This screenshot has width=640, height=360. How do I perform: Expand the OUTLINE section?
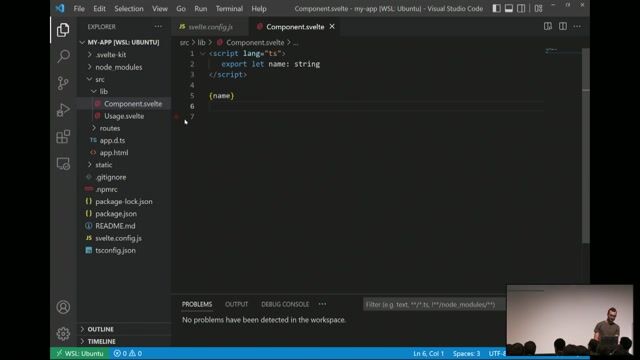[124, 329]
